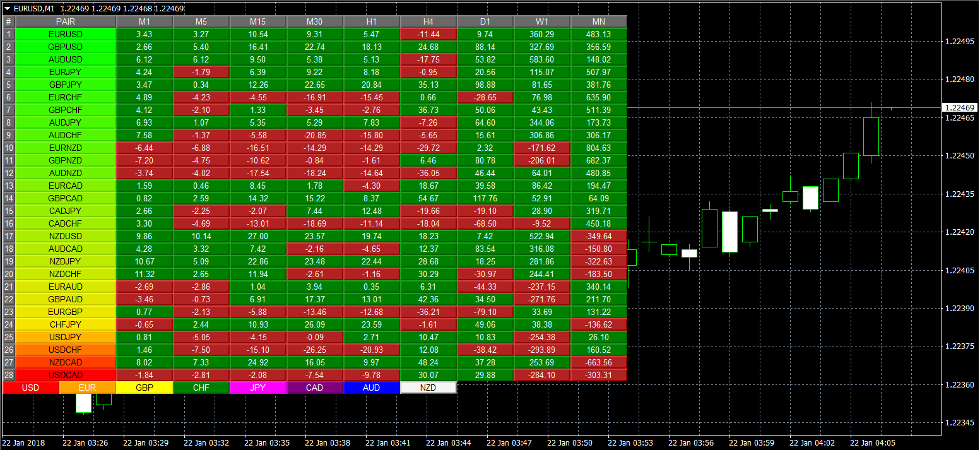The image size is (980, 450).
Task: Select the white NZD currency button
Action: tap(428, 388)
